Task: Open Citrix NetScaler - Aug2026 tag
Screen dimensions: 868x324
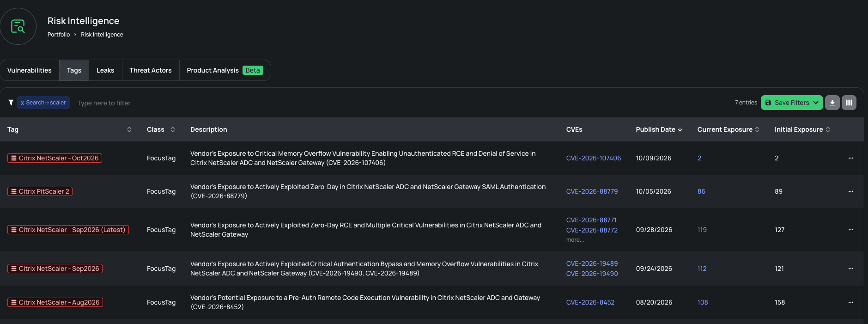Action: pyautogui.click(x=55, y=302)
